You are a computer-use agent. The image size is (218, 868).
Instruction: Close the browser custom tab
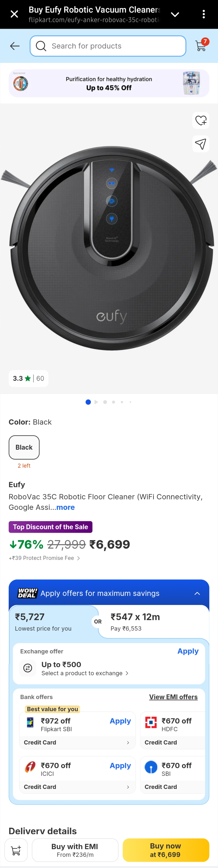pyautogui.click(x=14, y=14)
